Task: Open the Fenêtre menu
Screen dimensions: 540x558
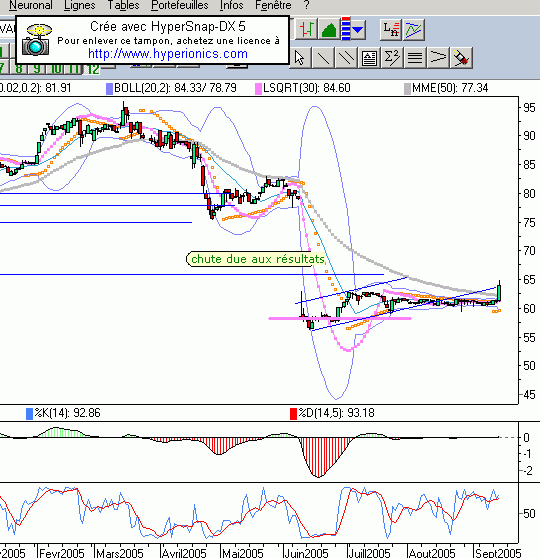Action: (x=273, y=5)
